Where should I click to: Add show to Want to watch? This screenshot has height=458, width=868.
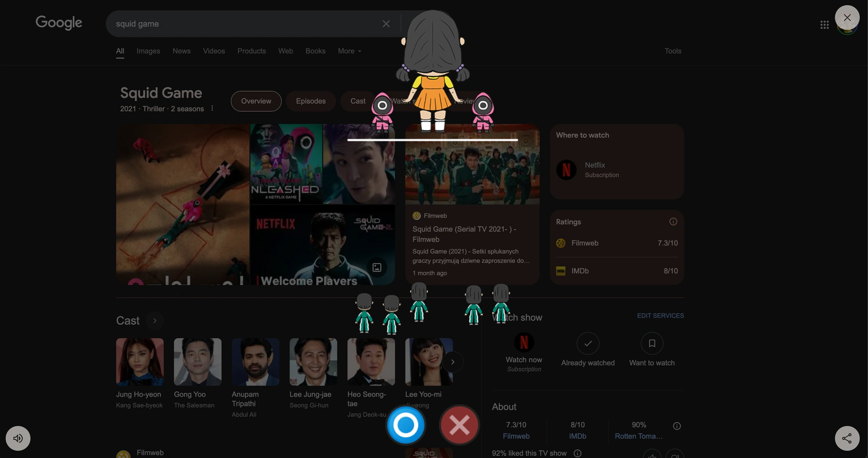coord(652,343)
